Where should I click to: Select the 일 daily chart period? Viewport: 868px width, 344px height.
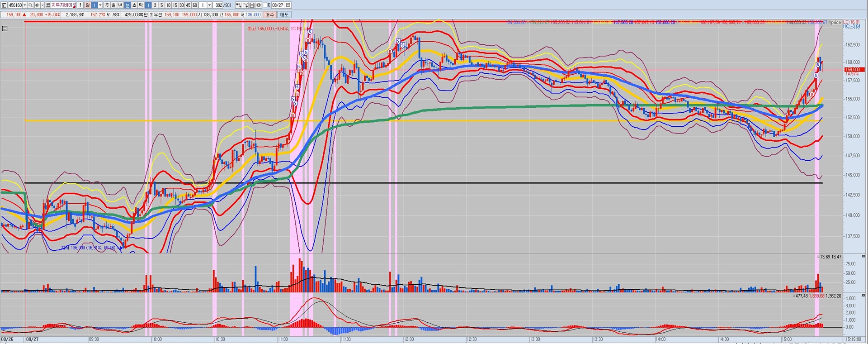point(87,5)
